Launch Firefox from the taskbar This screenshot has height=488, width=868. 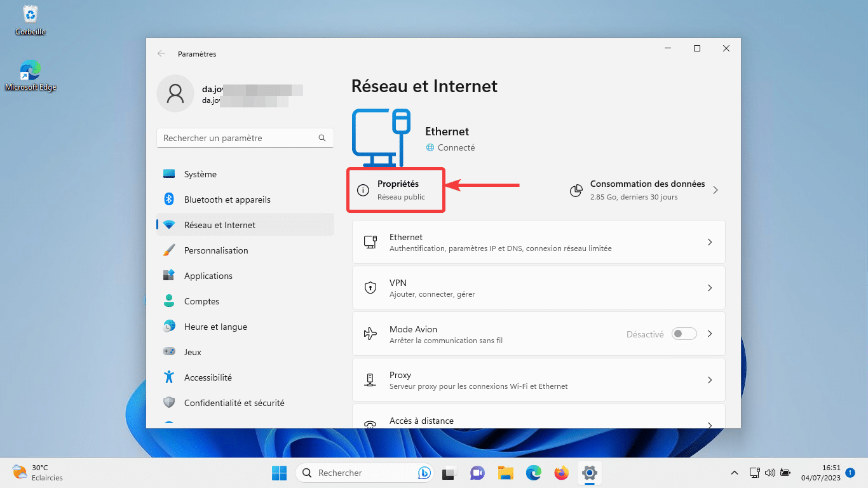pos(561,473)
